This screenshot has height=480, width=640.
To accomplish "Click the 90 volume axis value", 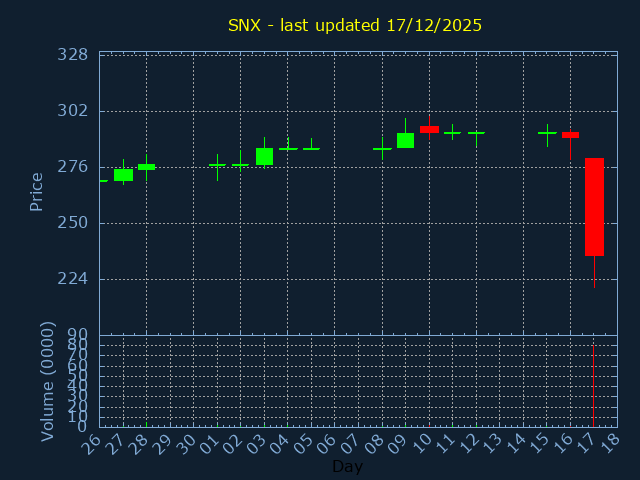I will [x=78, y=334].
